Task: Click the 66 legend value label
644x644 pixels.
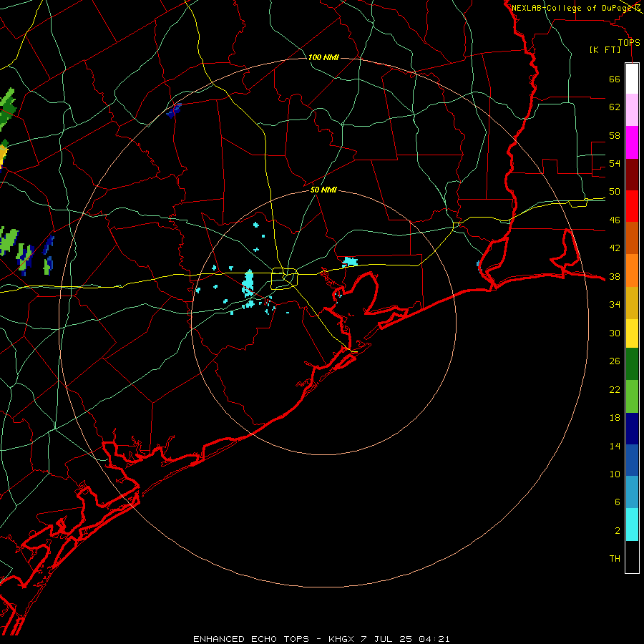Action: click(615, 79)
